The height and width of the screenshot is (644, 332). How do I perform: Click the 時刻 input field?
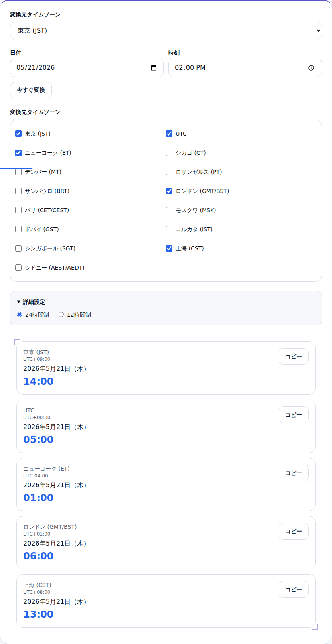(245, 68)
